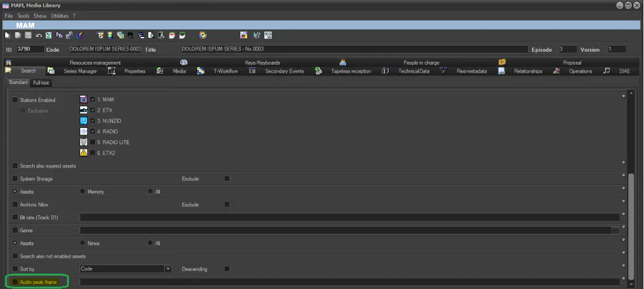Click the Bit rate (Track 01) input field
Screen dimensions: 644x289
(x=349, y=217)
